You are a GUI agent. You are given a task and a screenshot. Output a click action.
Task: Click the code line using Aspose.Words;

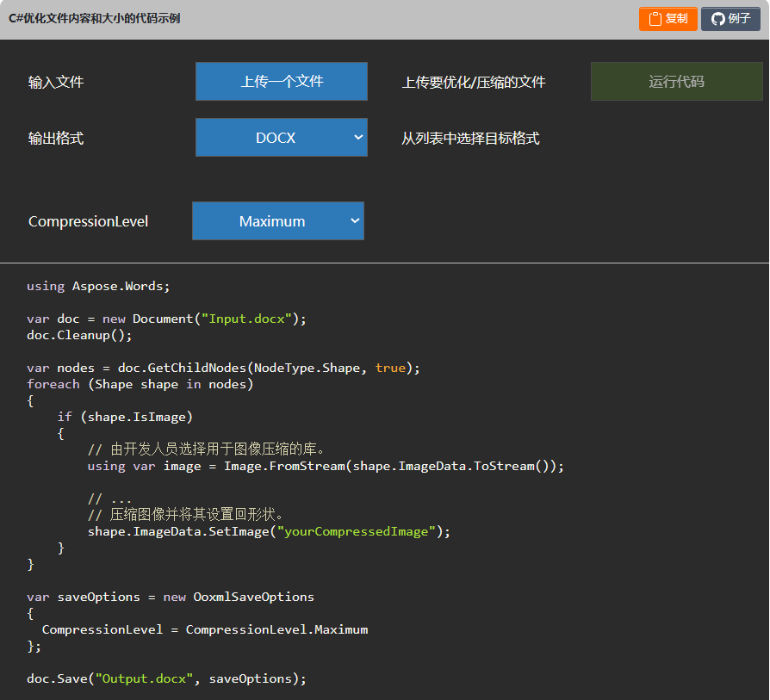(x=98, y=286)
